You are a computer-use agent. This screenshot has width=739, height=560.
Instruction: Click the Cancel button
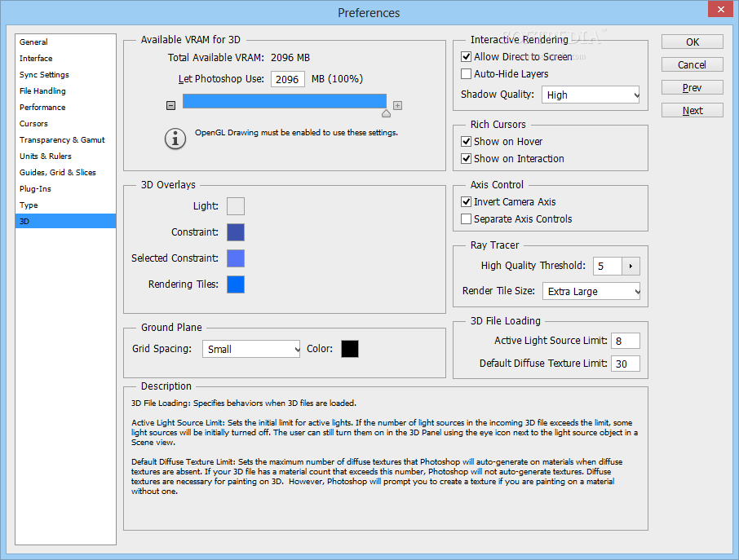click(x=692, y=64)
